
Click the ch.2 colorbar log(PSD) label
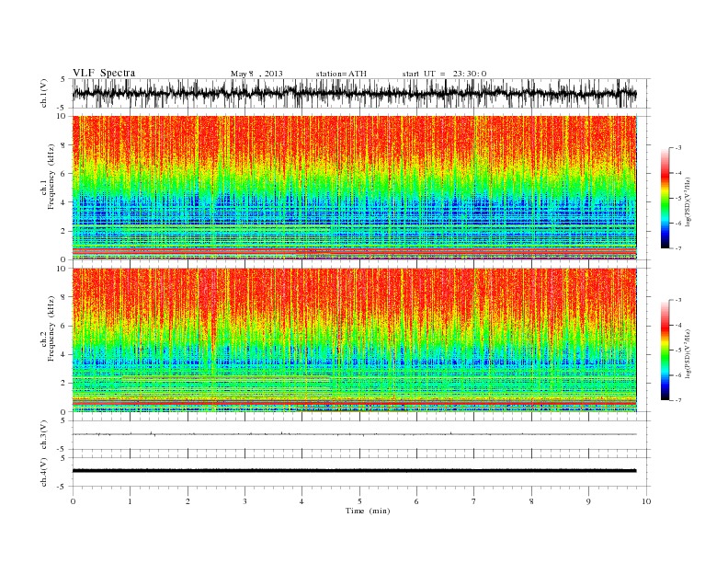688,353
